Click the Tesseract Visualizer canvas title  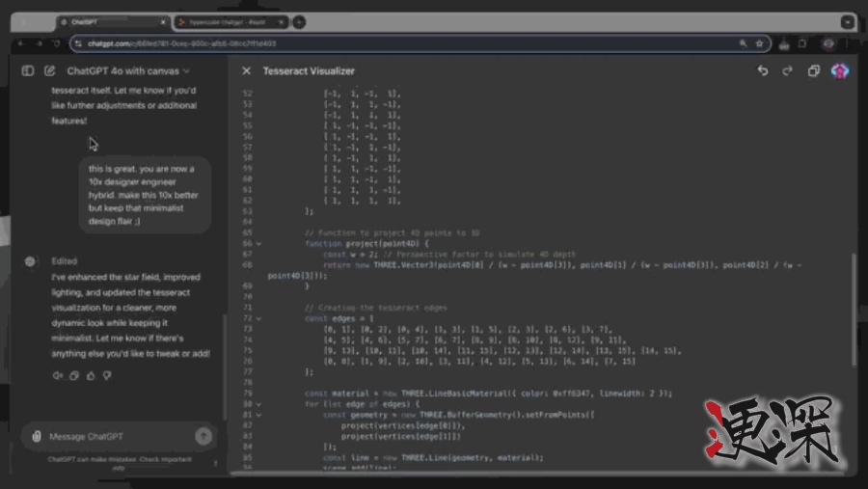coord(309,70)
